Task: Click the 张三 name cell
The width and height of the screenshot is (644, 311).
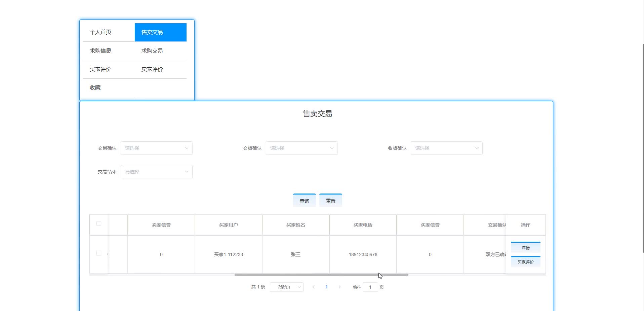Action: coord(296,254)
